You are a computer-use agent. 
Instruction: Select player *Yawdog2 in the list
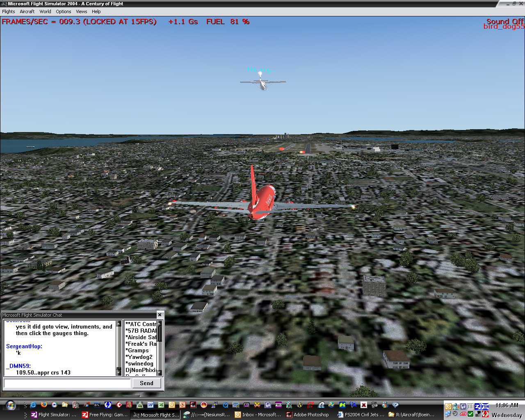(x=140, y=357)
